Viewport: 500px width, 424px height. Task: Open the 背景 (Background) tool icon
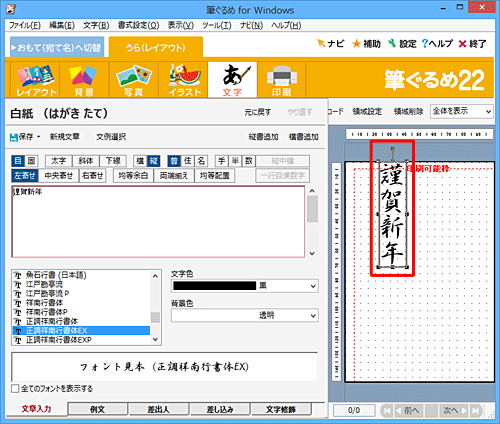point(84,80)
